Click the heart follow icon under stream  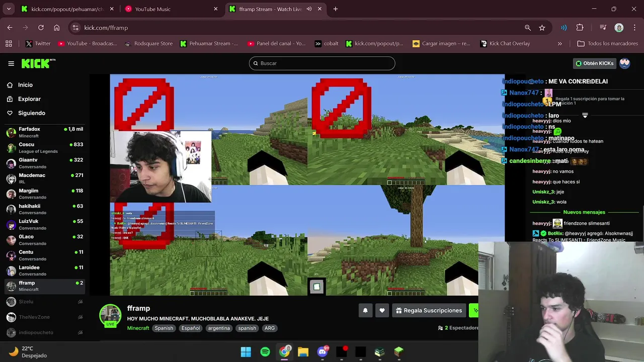pos(382,311)
